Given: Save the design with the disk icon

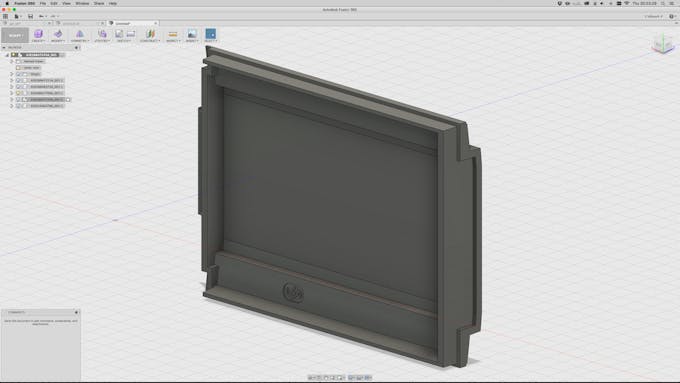Looking at the screenshot, I should [x=30, y=16].
